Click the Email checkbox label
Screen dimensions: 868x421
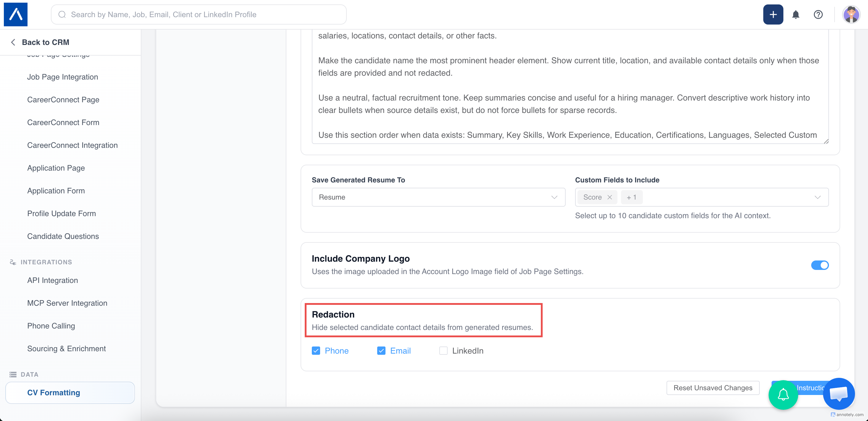click(400, 351)
